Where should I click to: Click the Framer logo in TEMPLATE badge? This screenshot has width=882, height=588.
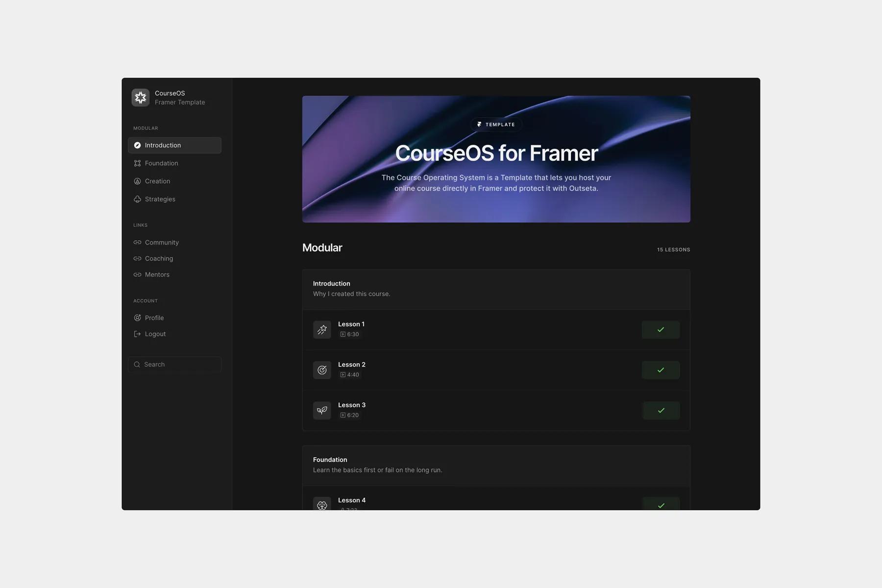(479, 124)
